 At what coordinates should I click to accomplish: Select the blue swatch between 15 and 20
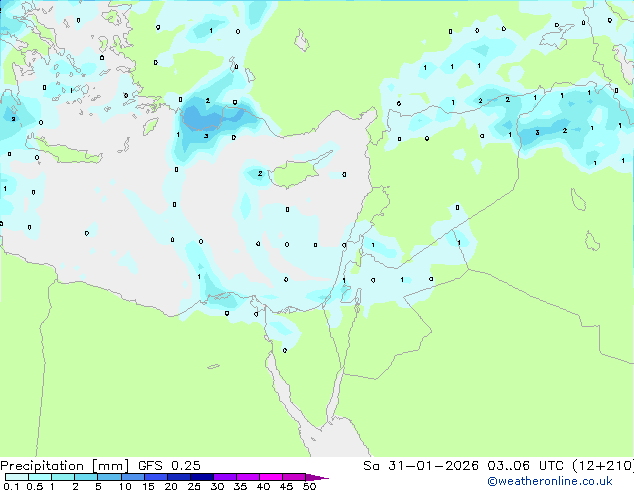click(x=155, y=477)
